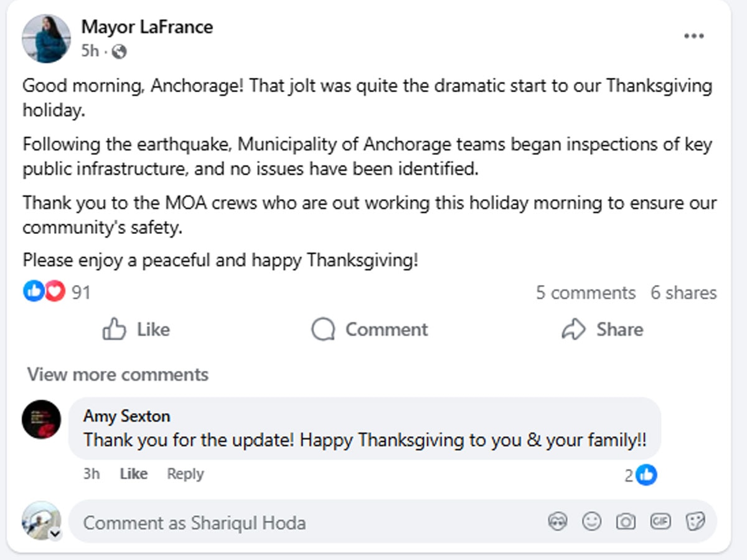Open Mayor LaFrance's profile picture
This screenshot has height=560, width=747.
click(46, 38)
